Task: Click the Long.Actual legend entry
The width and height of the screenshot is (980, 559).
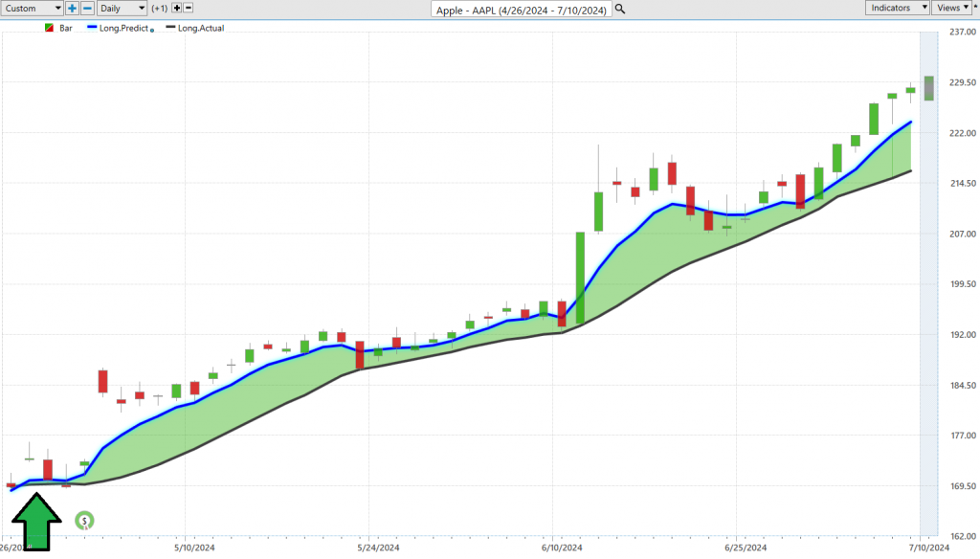Action: 195,28
